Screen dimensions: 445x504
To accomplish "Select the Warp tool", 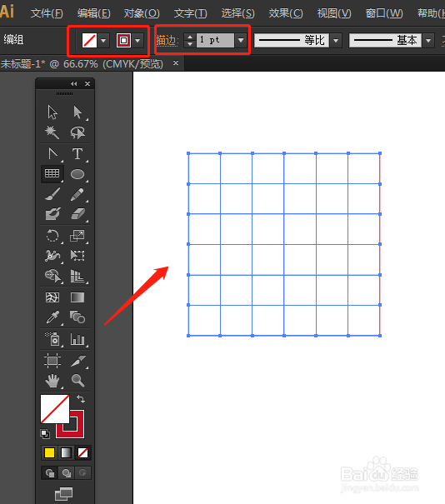I will [52, 256].
